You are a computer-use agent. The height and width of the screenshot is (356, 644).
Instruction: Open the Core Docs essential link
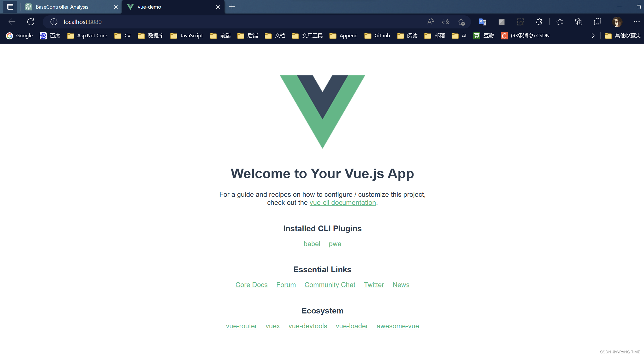(x=251, y=284)
